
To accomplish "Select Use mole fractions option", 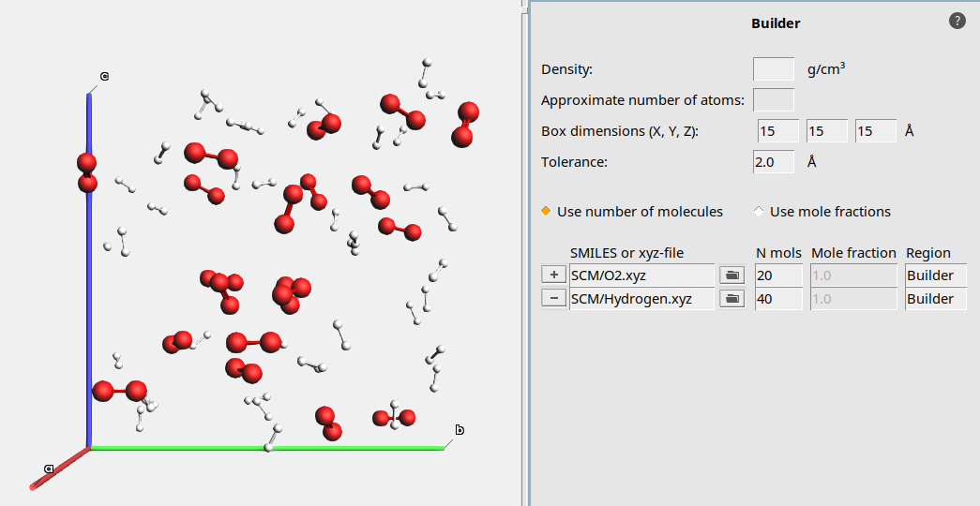I will click(x=758, y=212).
